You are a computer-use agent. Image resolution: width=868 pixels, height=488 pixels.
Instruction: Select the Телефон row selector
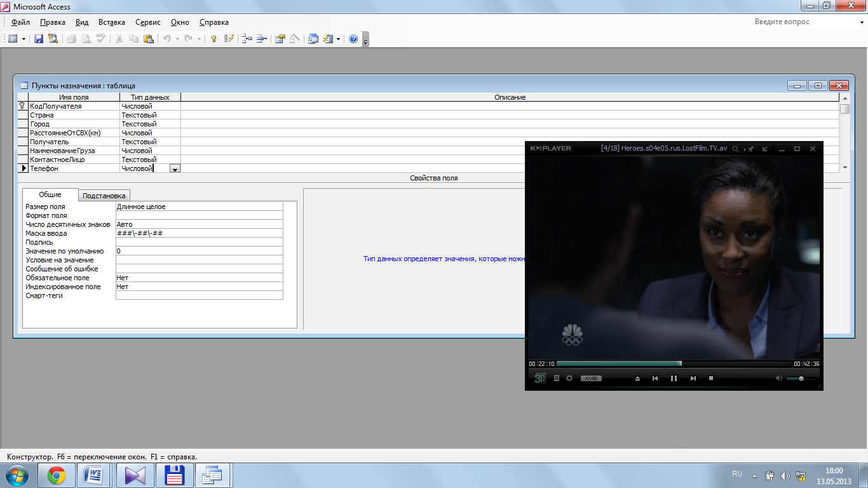pos(24,168)
